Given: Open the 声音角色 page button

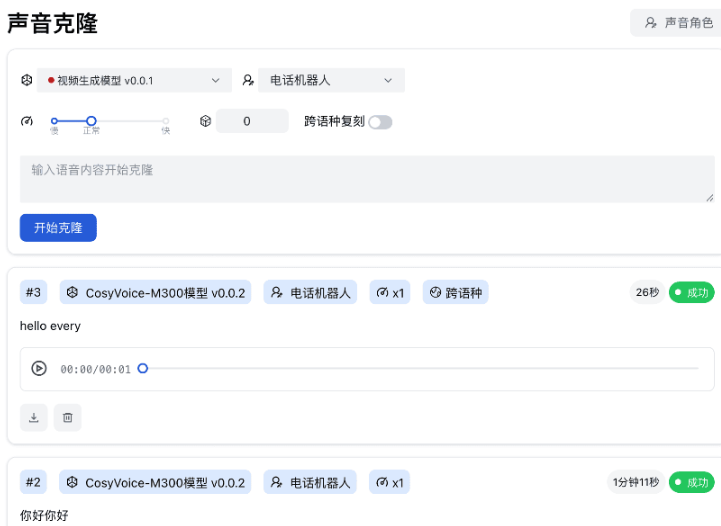Looking at the screenshot, I should (678, 22).
